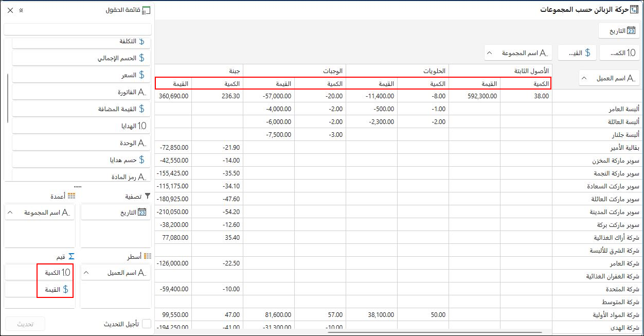
Task: Click the dollar icon of السعر field
Action: coord(142,75)
